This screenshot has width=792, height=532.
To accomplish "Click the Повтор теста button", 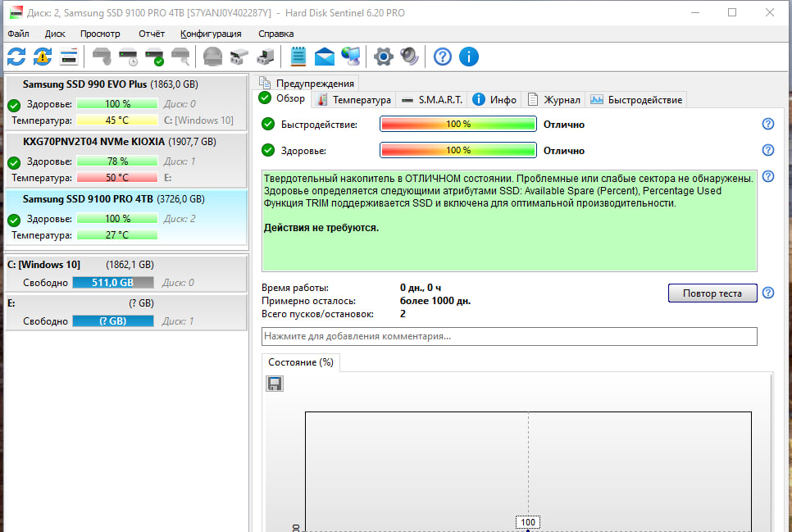I will [712, 293].
